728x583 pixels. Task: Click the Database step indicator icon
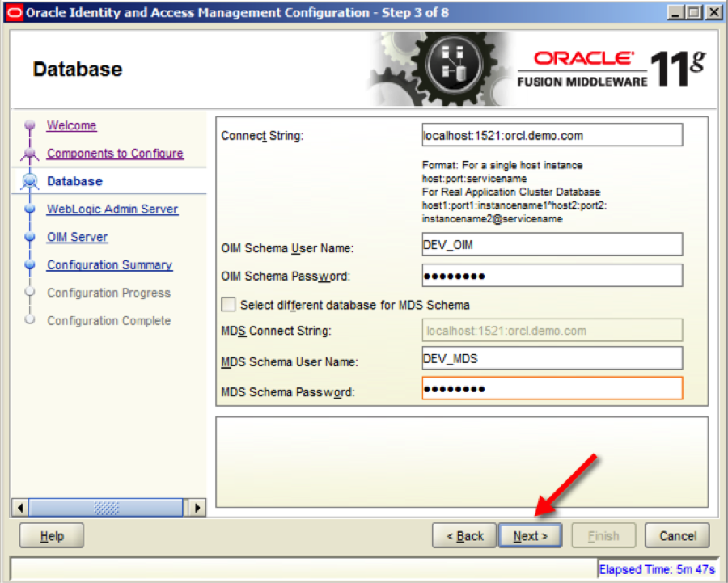pyautogui.click(x=29, y=181)
